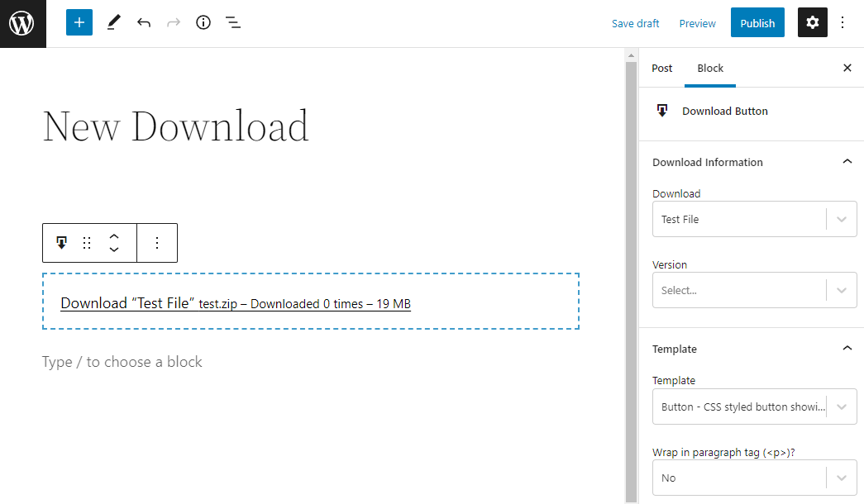The height and width of the screenshot is (504, 864).
Task: Save the post as a draft
Action: [635, 23]
